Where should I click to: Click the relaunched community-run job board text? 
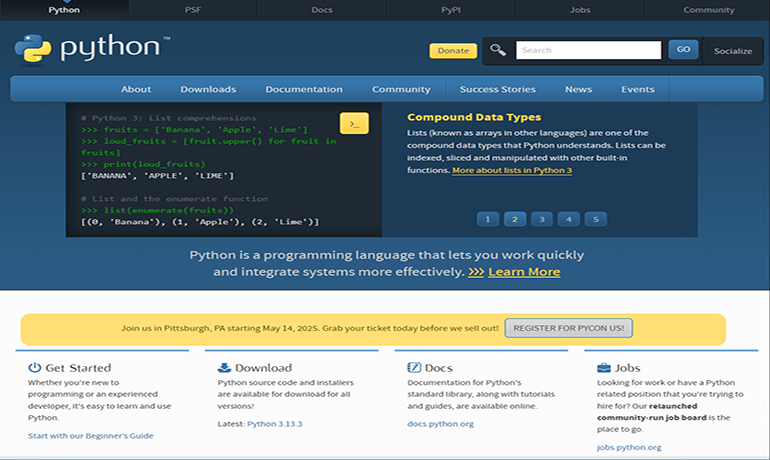tap(652, 412)
